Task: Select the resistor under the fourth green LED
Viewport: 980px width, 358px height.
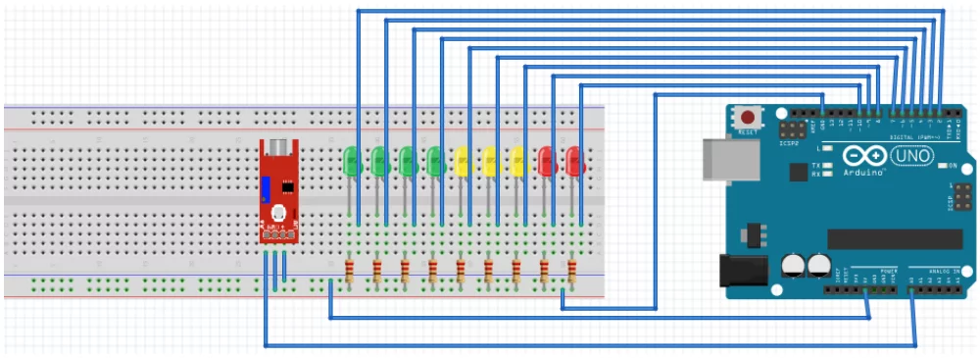Action: pyautogui.click(x=432, y=271)
